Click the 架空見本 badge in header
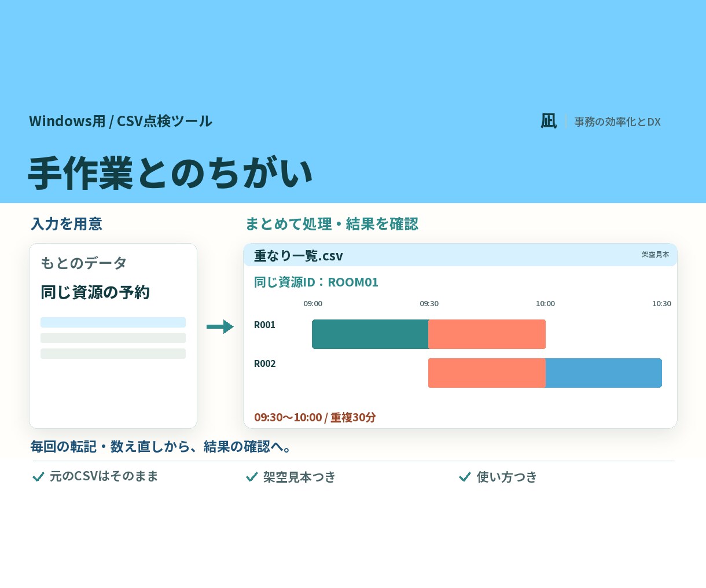This screenshot has width=706, height=588. tap(655, 255)
